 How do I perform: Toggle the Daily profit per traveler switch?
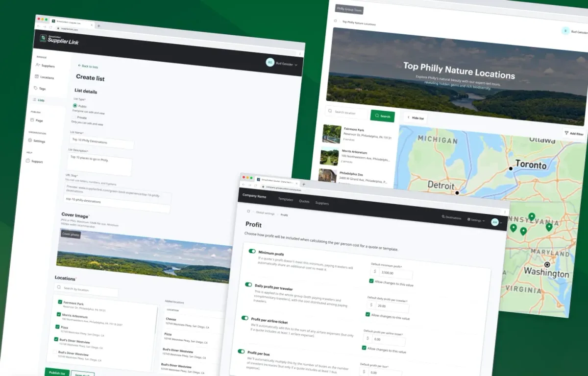[248, 284]
